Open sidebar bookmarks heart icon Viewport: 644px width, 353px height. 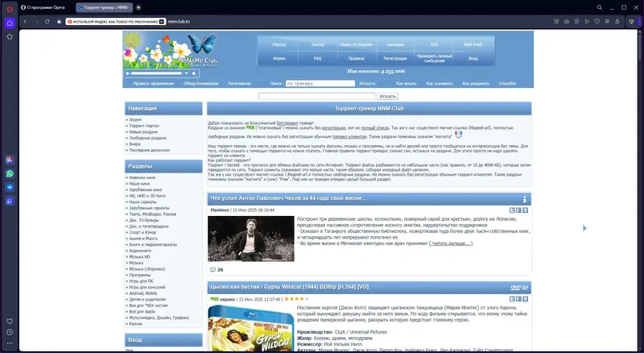point(10,322)
